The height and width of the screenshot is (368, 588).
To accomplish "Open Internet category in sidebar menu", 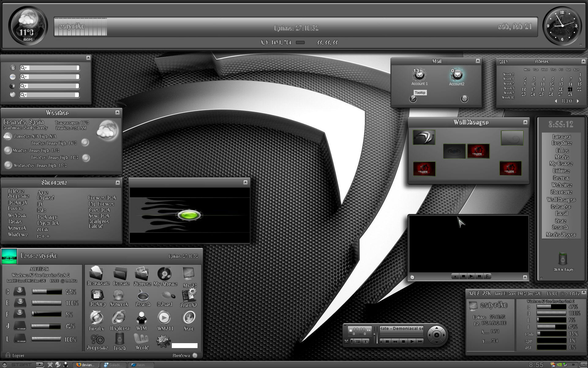I will 562,137.
